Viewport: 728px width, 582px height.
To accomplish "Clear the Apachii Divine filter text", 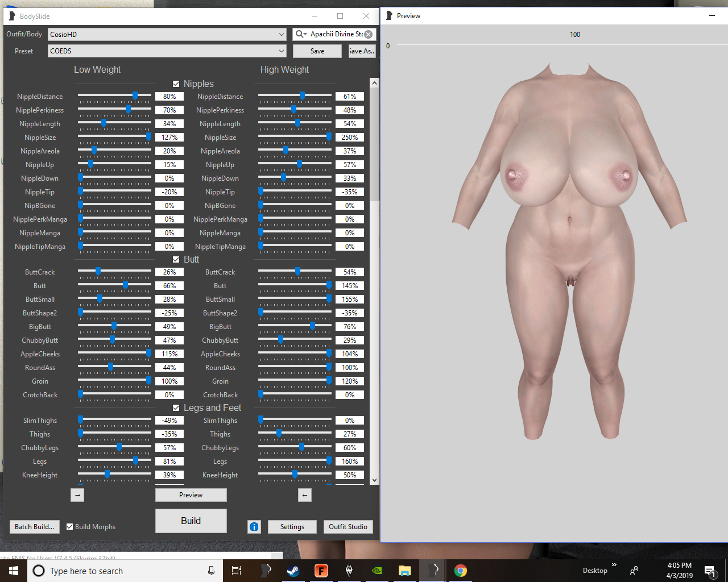I will pyautogui.click(x=369, y=34).
